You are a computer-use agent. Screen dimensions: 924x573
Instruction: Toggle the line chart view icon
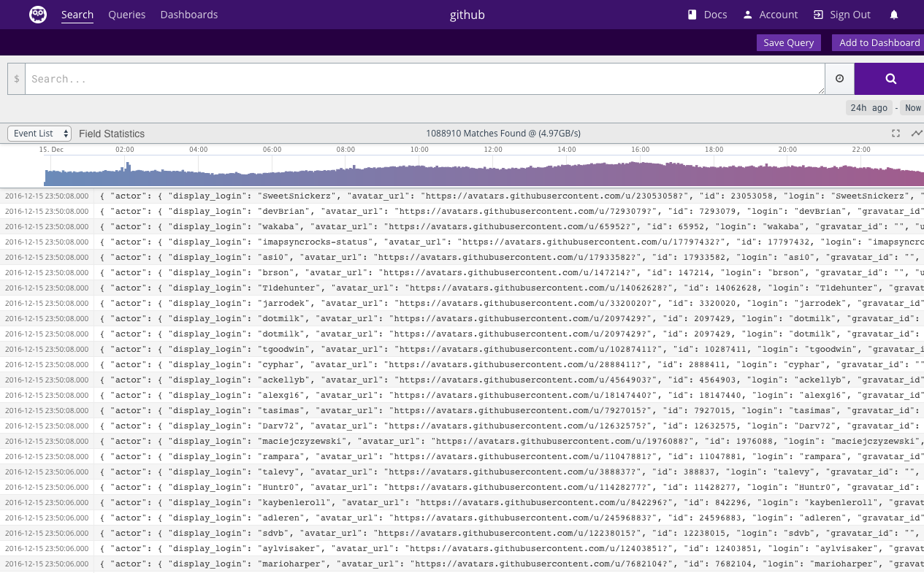pyautogui.click(x=917, y=134)
